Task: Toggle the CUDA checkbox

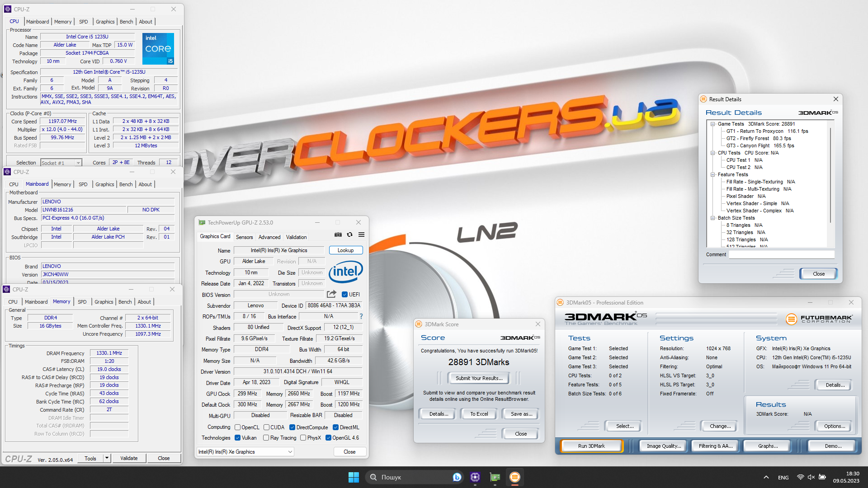Action: click(266, 427)
